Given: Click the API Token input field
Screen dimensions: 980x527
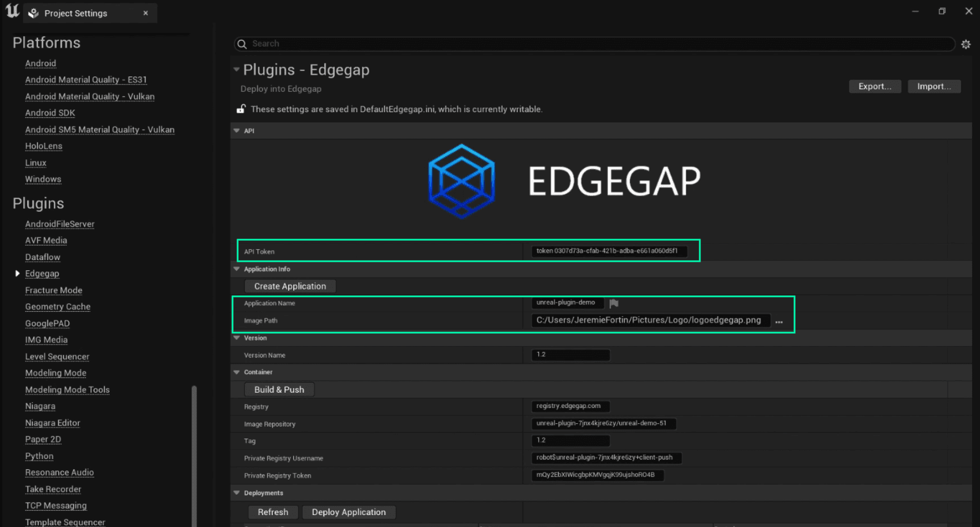Looking at the screenshot, I should click(x=609, y=251).
